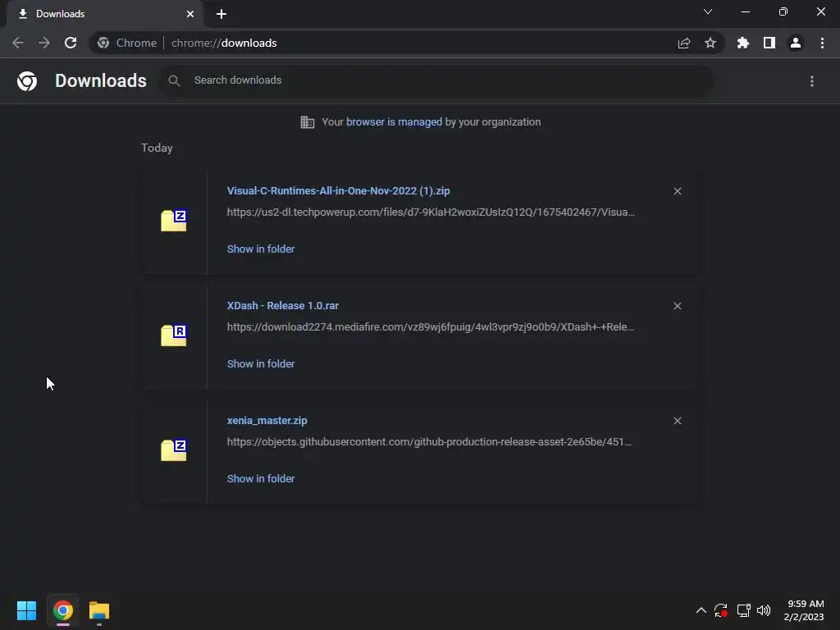Viewport: 840px width, 630px height.
Task: Select the xenia_master zip file icon
Action: coord(174,450)
